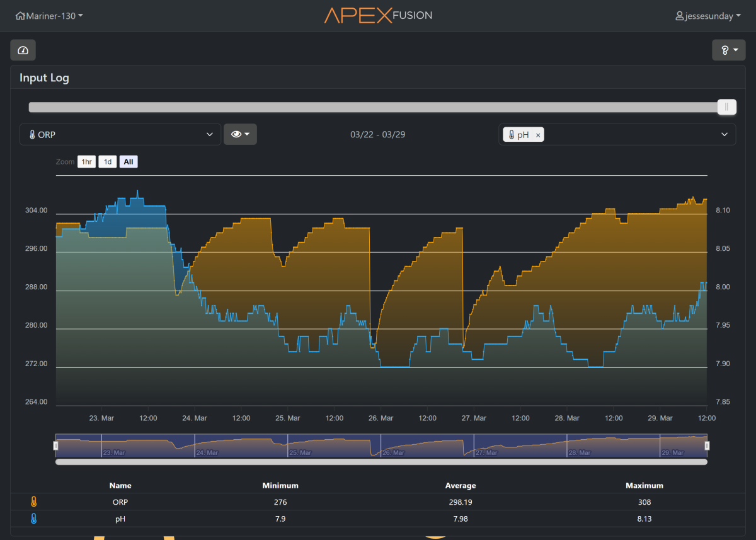Click the date range slider handle at top
Viewport: 756px width, 540px height.
(x=726, y=107)
